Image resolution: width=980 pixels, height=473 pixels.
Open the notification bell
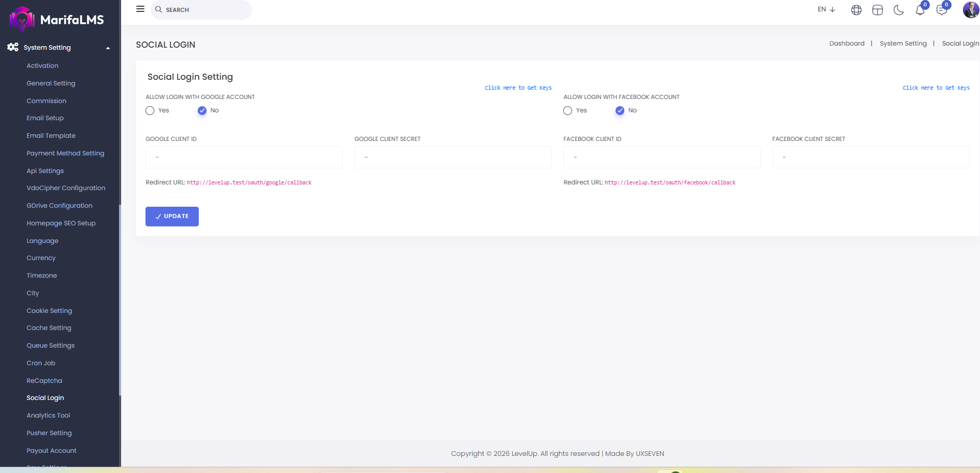click(920, 10)
